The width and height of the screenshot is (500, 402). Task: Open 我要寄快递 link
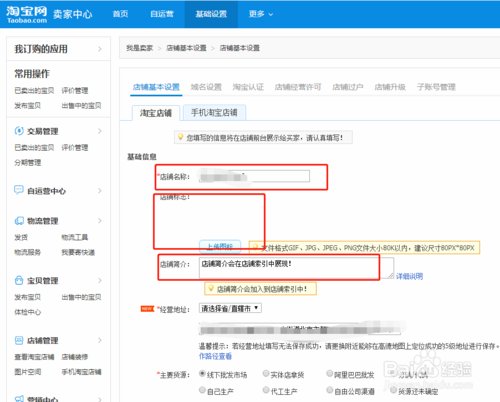(78, 252)
